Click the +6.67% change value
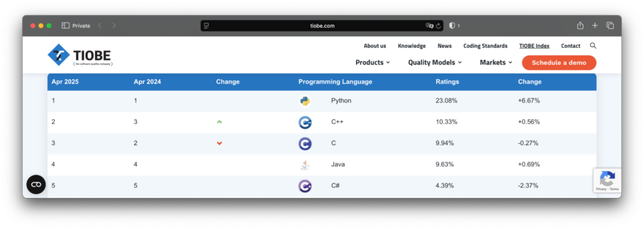 click(529, 100)
